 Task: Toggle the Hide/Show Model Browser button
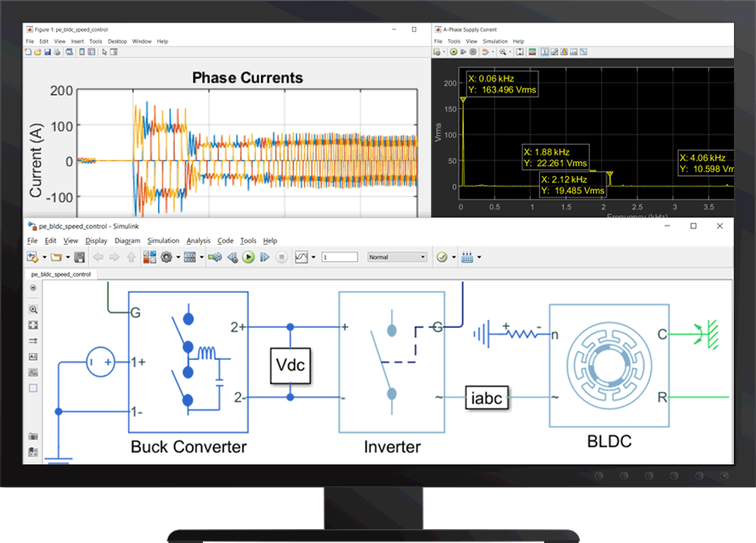[33, 289]
